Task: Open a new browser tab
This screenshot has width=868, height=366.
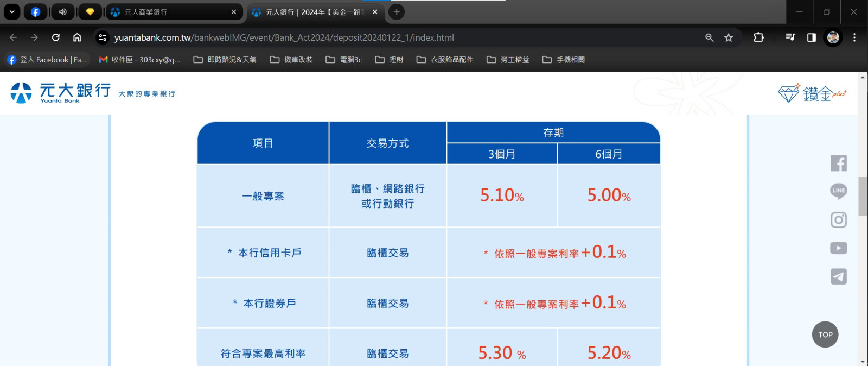Action: point(397,12)
